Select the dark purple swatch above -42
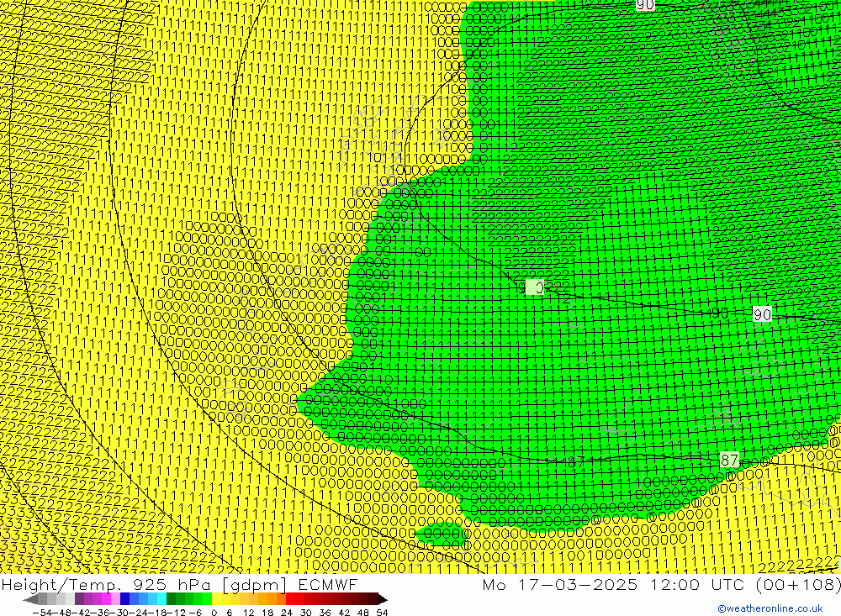 79,599
